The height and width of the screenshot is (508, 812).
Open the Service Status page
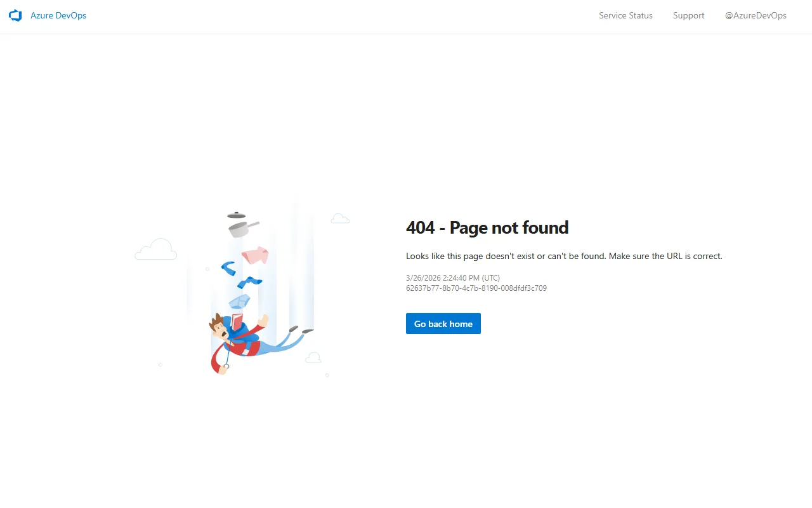tap(625, 16)
